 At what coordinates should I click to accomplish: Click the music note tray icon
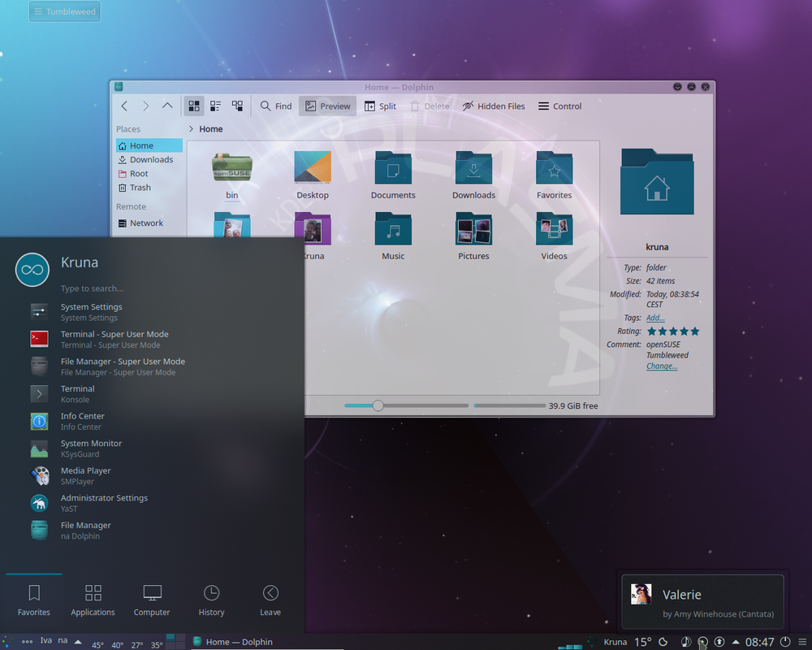[685, 642]
